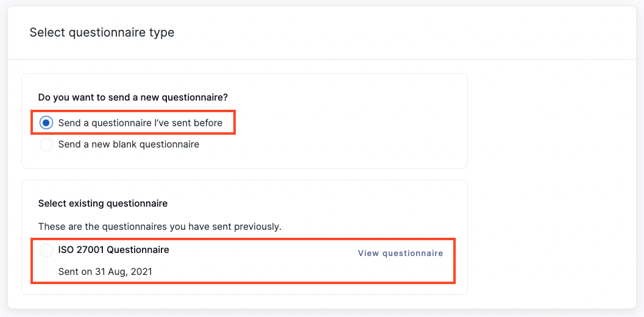Click the "Select existing questionnaire" section heading

tap(103, 204)
